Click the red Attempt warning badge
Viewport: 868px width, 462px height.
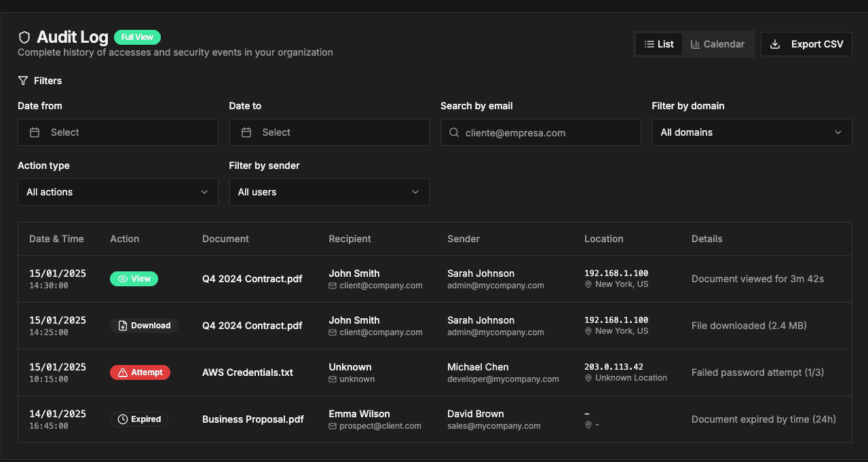tap(140, 372)
